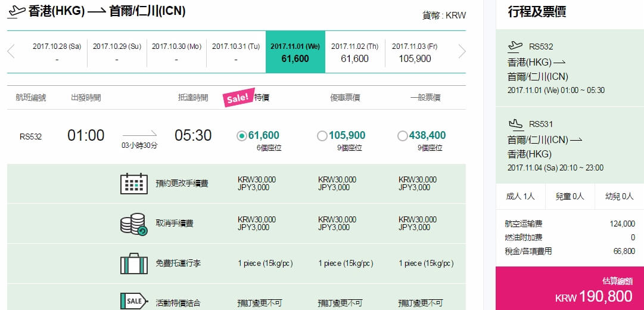Click the suitcase icon for 免費託運行李
The height and width of the screenshot is (310, 644).
(x=134, y=263)
